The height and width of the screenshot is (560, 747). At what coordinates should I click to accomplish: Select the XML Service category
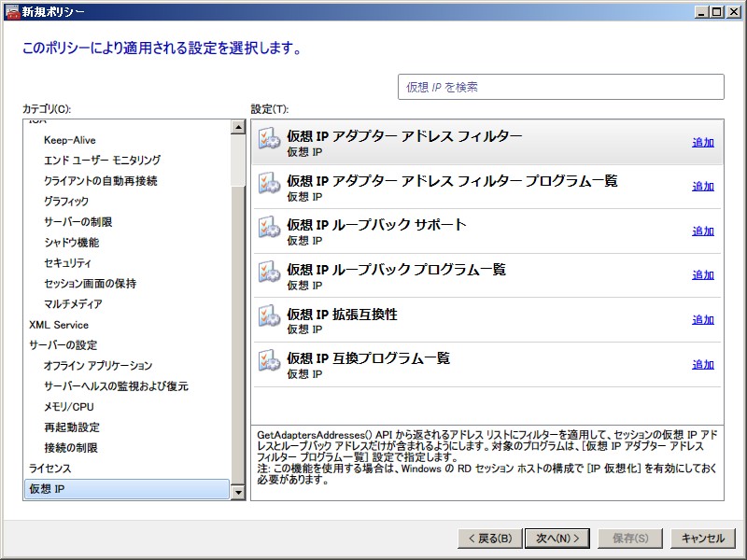point(59,325)
